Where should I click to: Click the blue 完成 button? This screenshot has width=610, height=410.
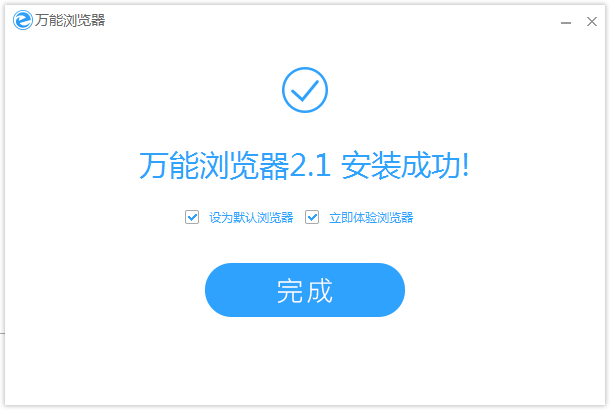pyautogui.click(x=305, y=290)
